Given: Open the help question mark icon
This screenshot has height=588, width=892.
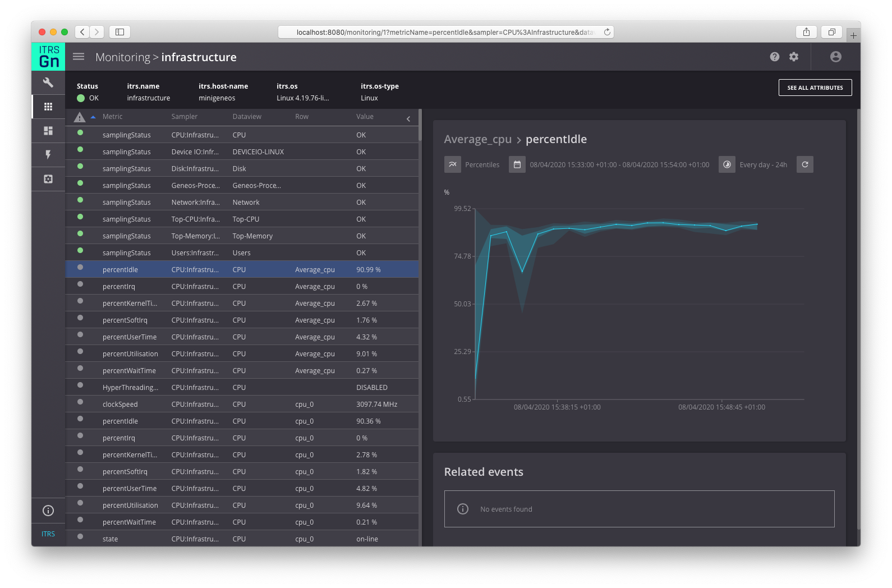Looking at the screenshot, I should coord(775,57).
